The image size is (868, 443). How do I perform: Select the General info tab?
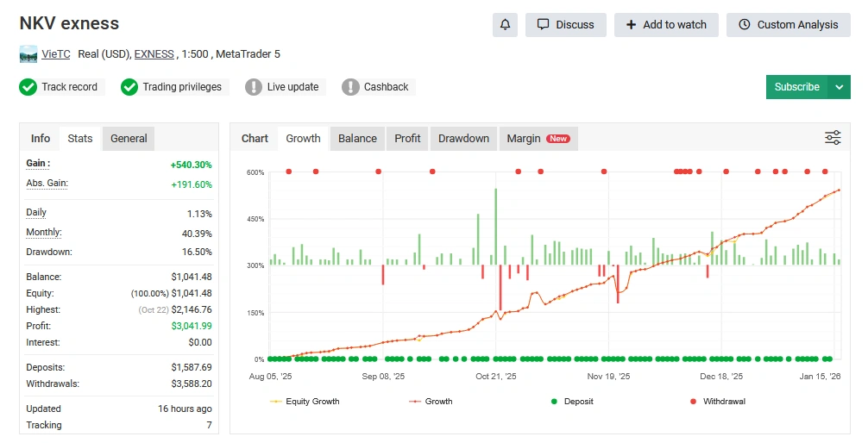(129, 139)
